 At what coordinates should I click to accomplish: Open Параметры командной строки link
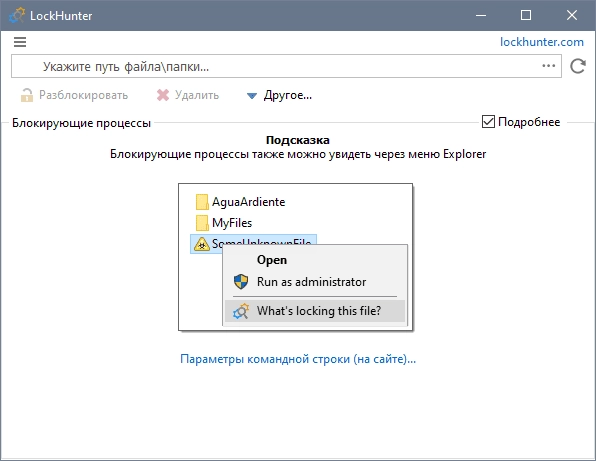(x=298, y=359)
